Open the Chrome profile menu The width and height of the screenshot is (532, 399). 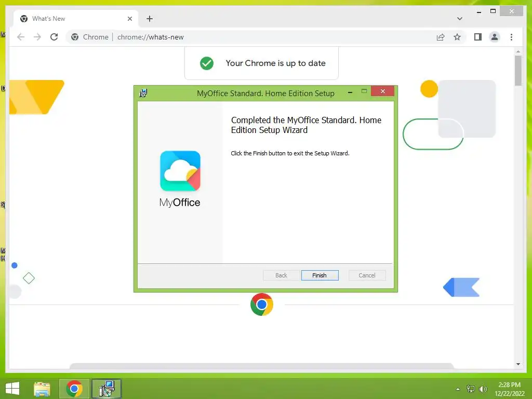pos(495,37)
